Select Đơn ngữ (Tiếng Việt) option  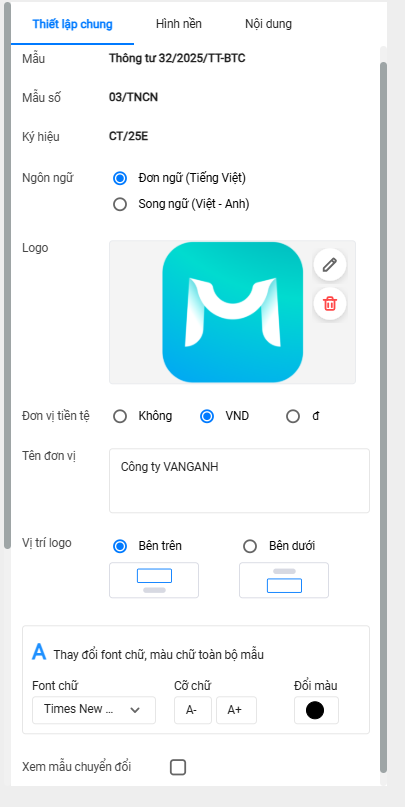(x=120, y=178)
